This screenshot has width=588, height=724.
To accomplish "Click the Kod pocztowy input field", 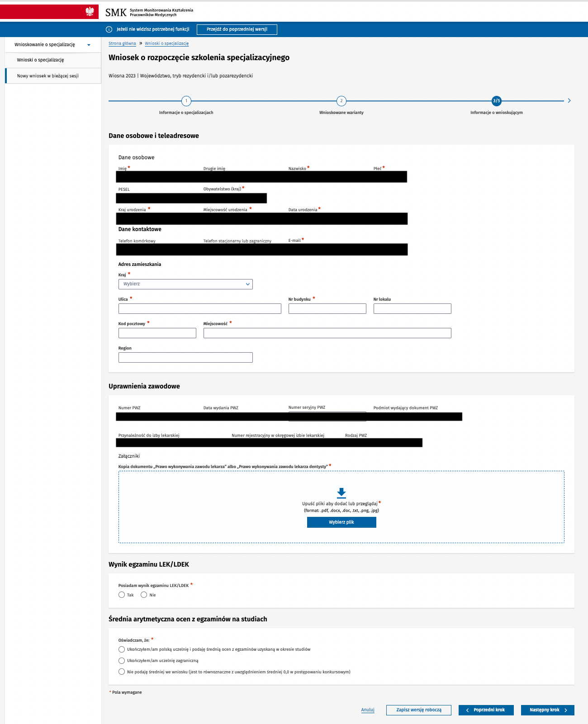I will point(157,333).
